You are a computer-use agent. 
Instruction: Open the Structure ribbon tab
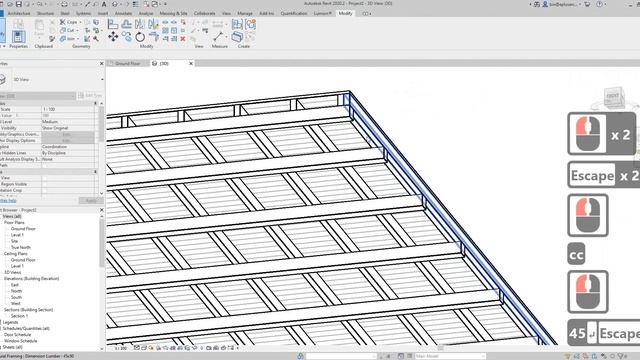(45, 13)
